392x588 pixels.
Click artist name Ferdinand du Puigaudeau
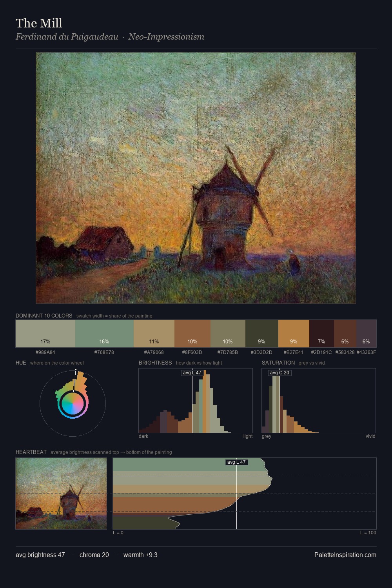pyautogui.click(x=67, y=37)
